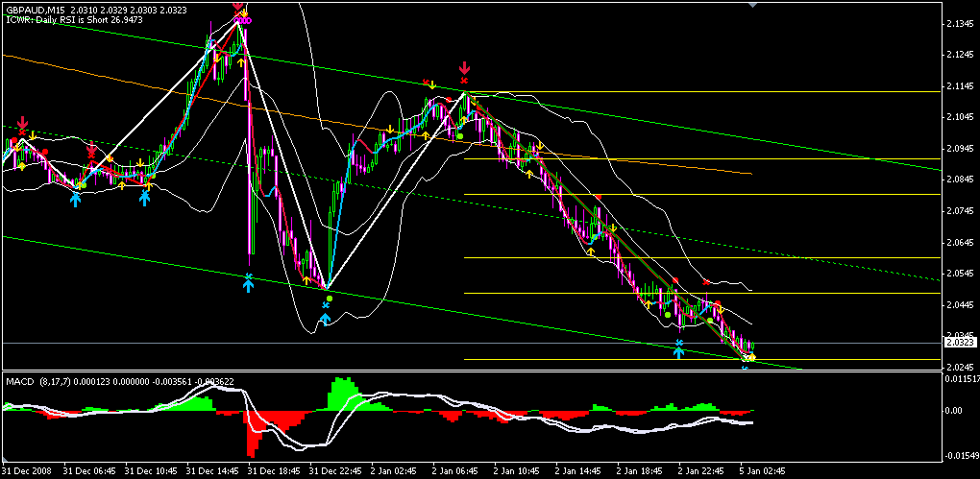Click the 2.1345 price axis label
Viewport: 980px width, 479px height.
pyautogui.click(x=959, y=23)
